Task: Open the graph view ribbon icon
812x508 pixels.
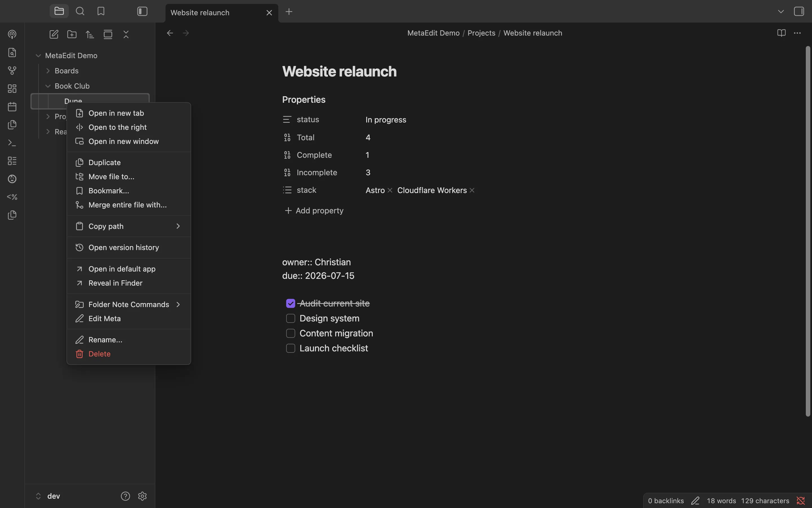Action: [12, 71]
